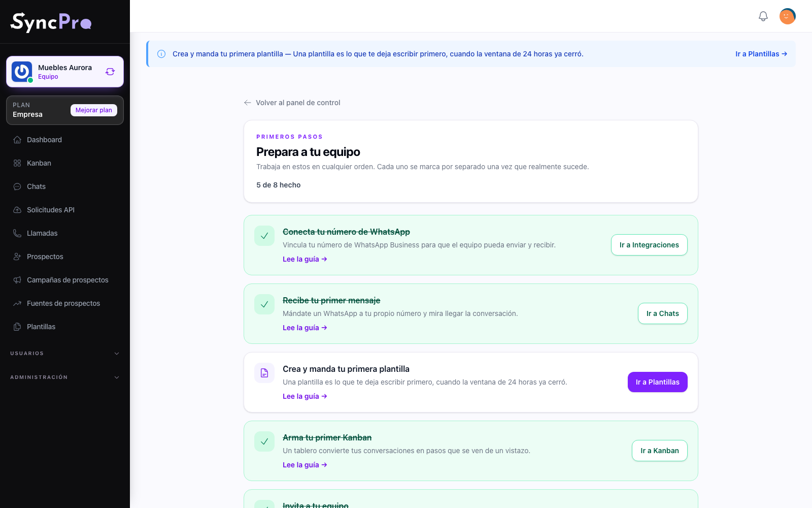Click Ir a Integraciones button
This screenshot has height=508, width=812.
pyautogui.click(x=649, y=245)
